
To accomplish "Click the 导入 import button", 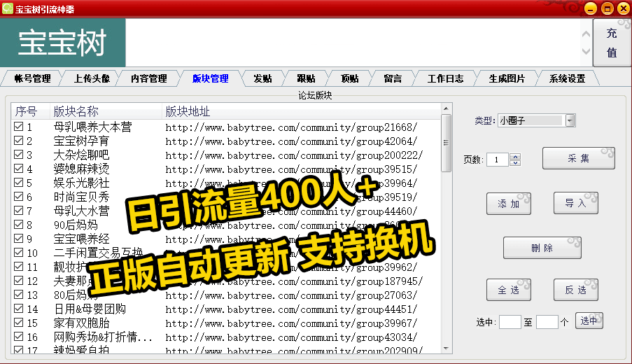I will [x=575, y=203].
